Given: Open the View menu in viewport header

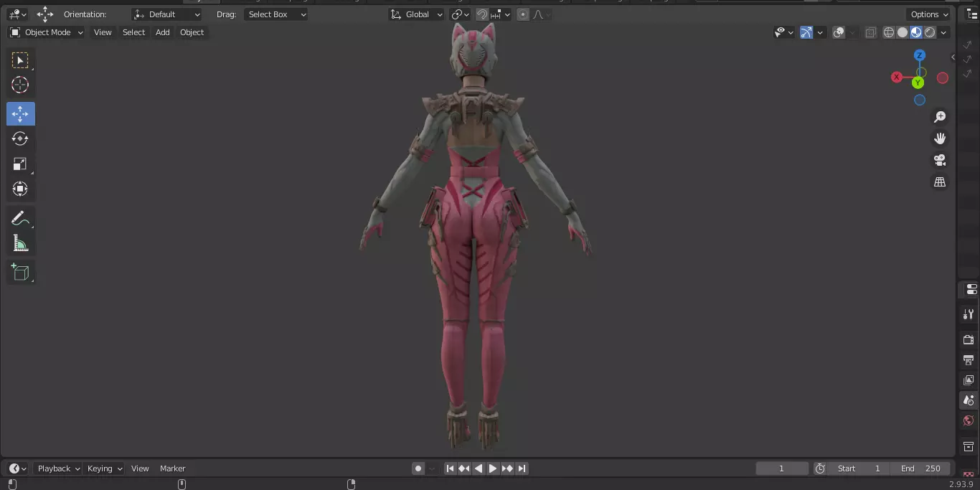Looking at the screenshot, I should [x=103, y=32].
